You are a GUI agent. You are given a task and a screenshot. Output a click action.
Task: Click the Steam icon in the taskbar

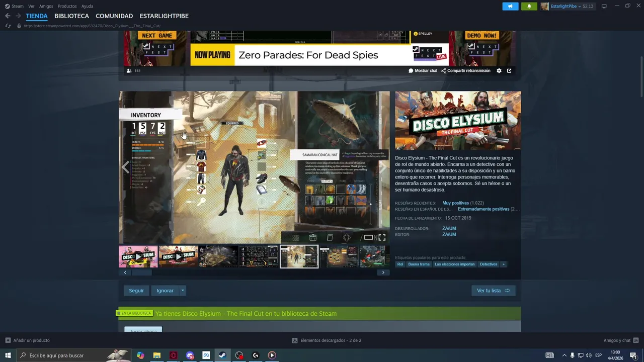tap(222, 355)
